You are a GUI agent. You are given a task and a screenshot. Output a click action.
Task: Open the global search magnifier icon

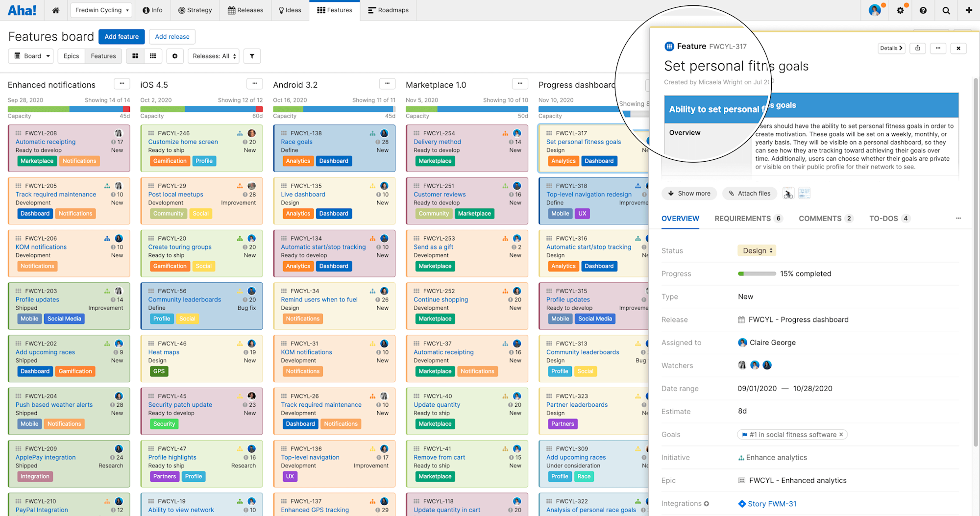tap(946, 10)
